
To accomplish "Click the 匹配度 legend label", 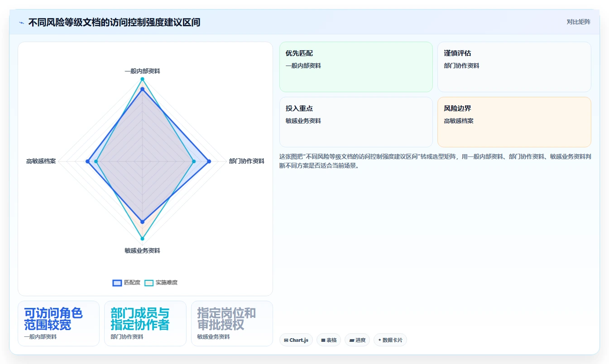I will (132, 283).
